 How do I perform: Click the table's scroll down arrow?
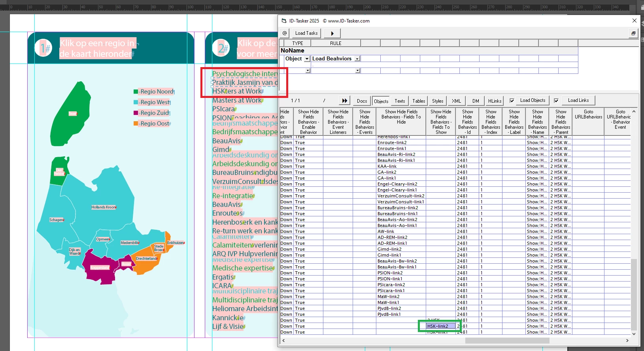(x=634, y=334)
